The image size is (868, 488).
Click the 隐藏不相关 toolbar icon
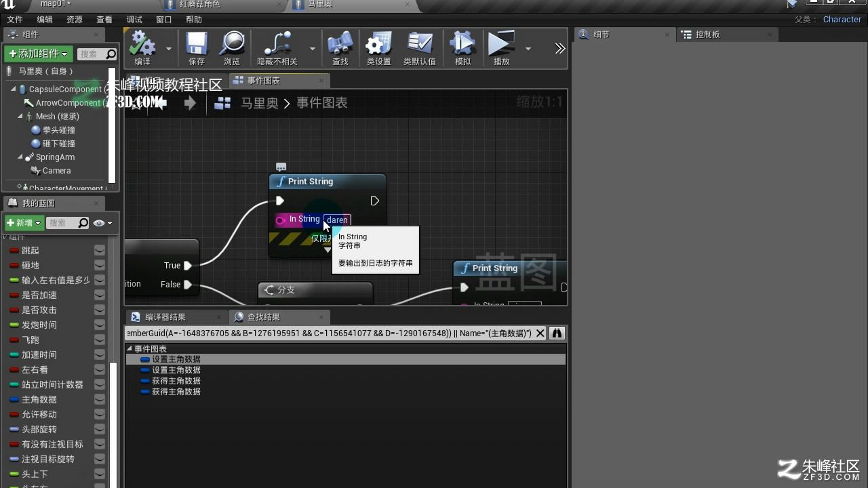click(277, 43)
